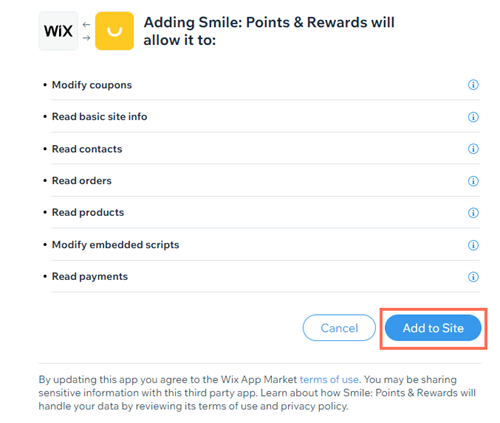
Task: Select the Read products permission row
Action: [262, 213]
